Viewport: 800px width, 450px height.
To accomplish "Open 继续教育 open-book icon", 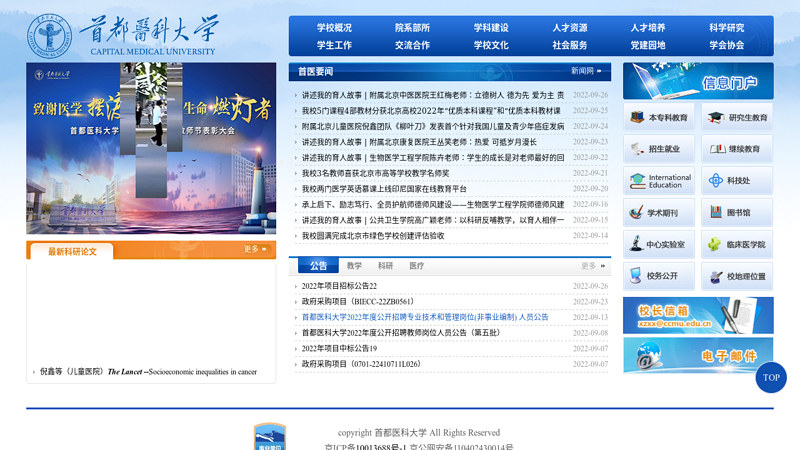I will tap(737, 149).
